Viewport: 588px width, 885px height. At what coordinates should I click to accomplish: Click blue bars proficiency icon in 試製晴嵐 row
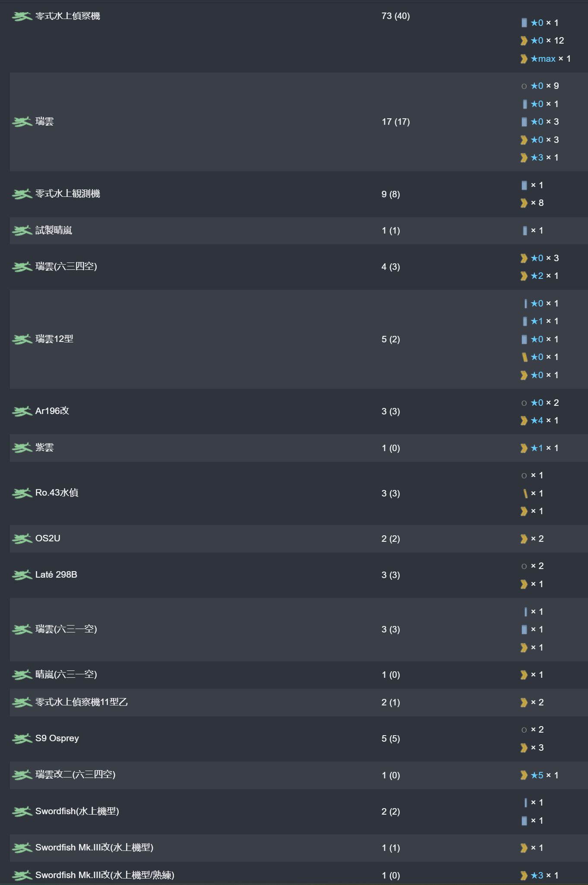tap(525, 231)
